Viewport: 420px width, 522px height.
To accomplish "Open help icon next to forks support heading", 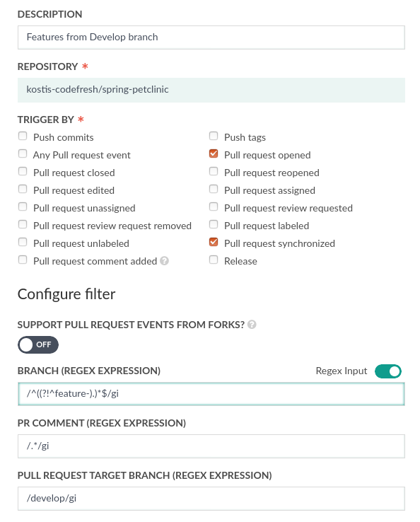I will [x=252, y=324].
